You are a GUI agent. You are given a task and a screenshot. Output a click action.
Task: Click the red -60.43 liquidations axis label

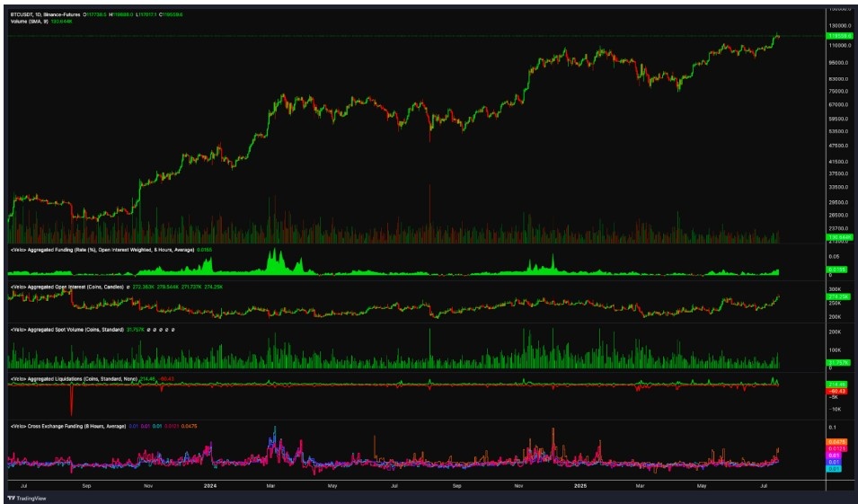(x=837, y=392)
